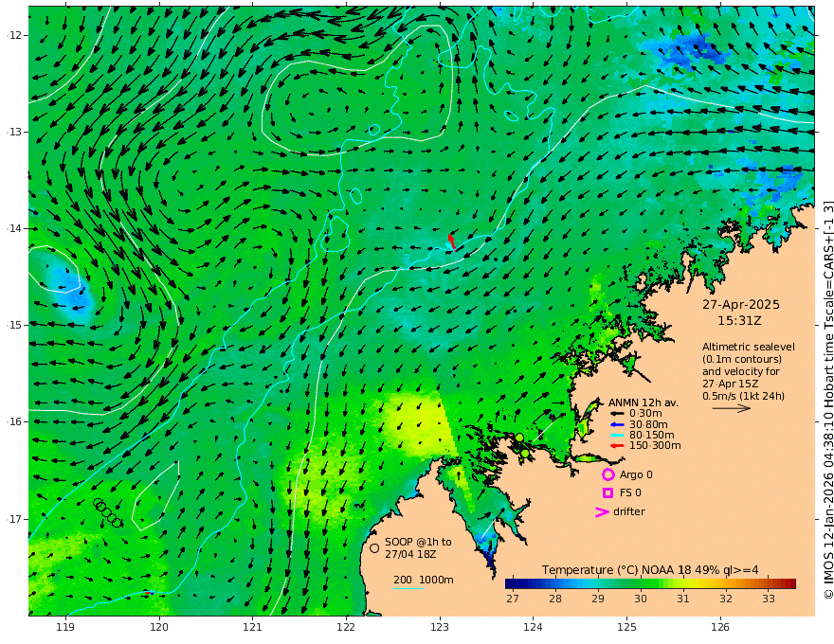This screenshot has height=644, width=834.
Task: Click the magenta drifter arrowhead legend icon
Action: (602, 511)
